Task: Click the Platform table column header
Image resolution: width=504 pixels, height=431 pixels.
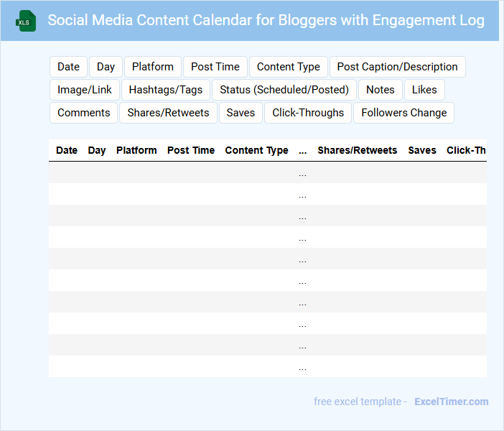Action: [136, 150]
